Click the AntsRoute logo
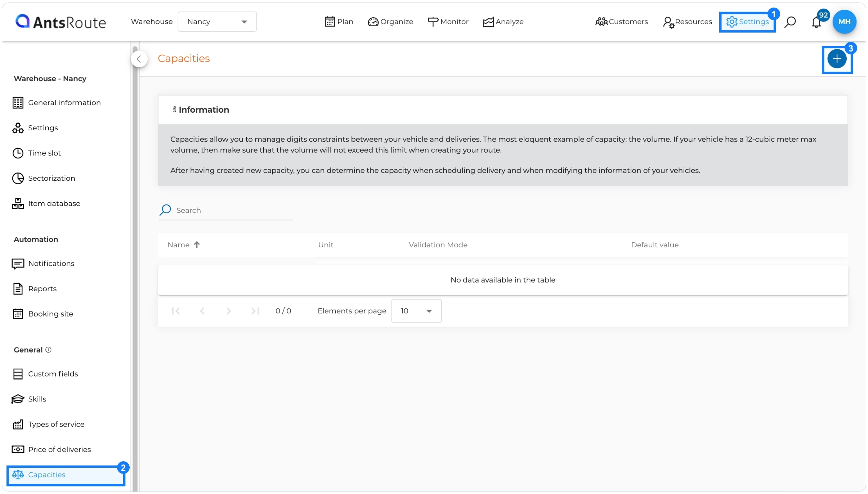Screen dimensions: 868x494 click(61, 22)
